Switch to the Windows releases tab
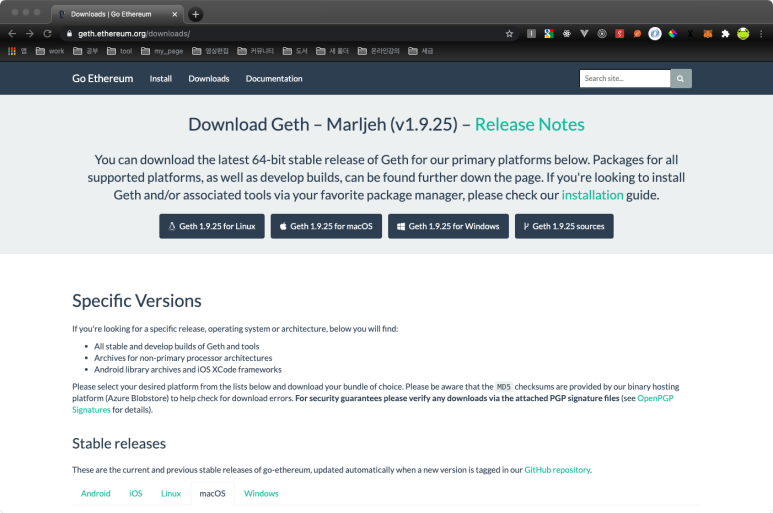Viewport: 773px width, 513px height. (261, 493)
